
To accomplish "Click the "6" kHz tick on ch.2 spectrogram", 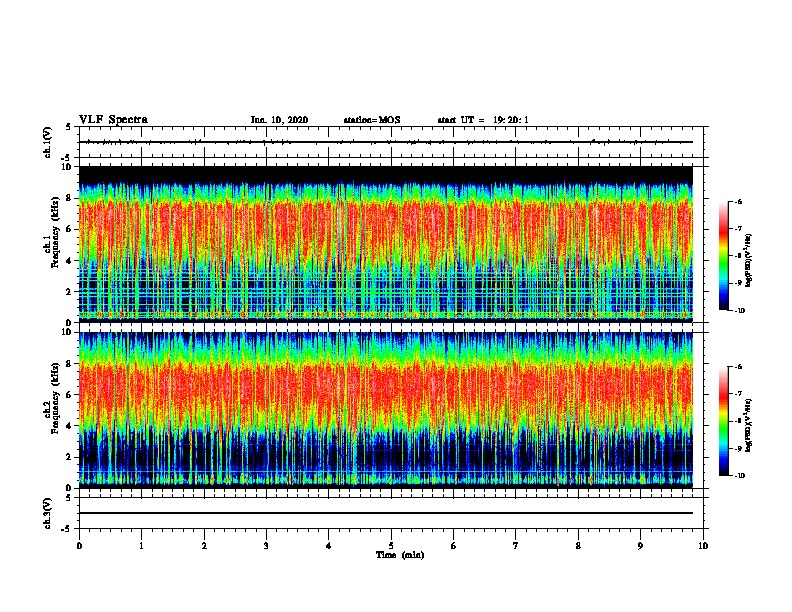I will (x=69, y=395).
